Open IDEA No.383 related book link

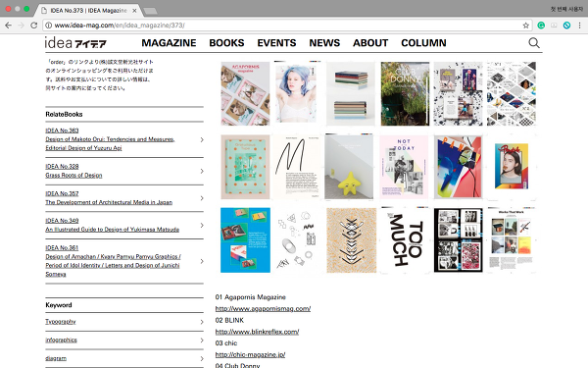pos(110,139)
